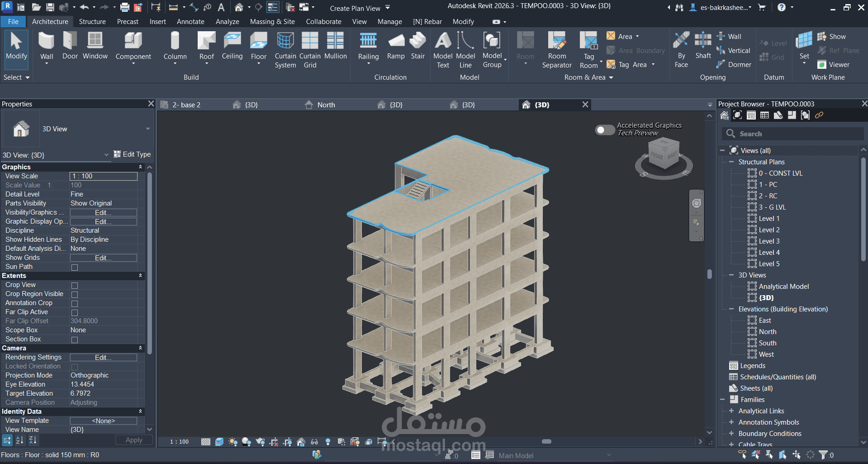Enable the Crop View checkbox
The image size is (868, 464).
pyautogui.click(x=75, y=285)
